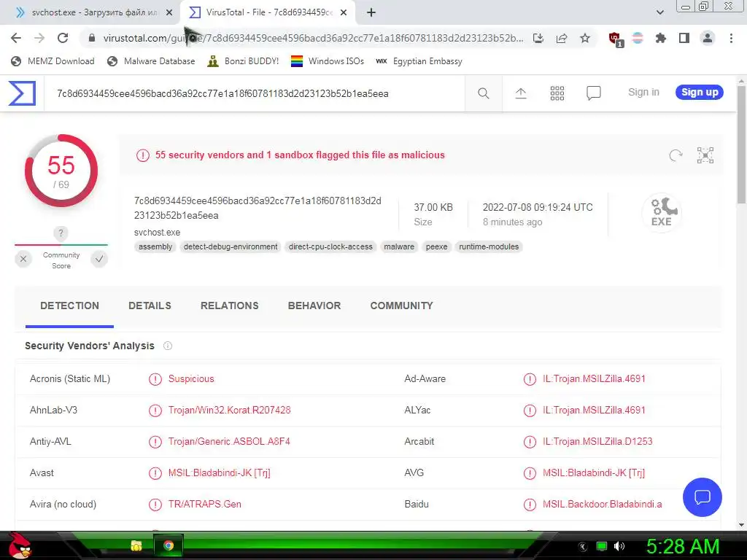Image resolution: width=747 pixels, height=560 pixels.
Task: Open the apps grid icon
Action: (557, 93)
